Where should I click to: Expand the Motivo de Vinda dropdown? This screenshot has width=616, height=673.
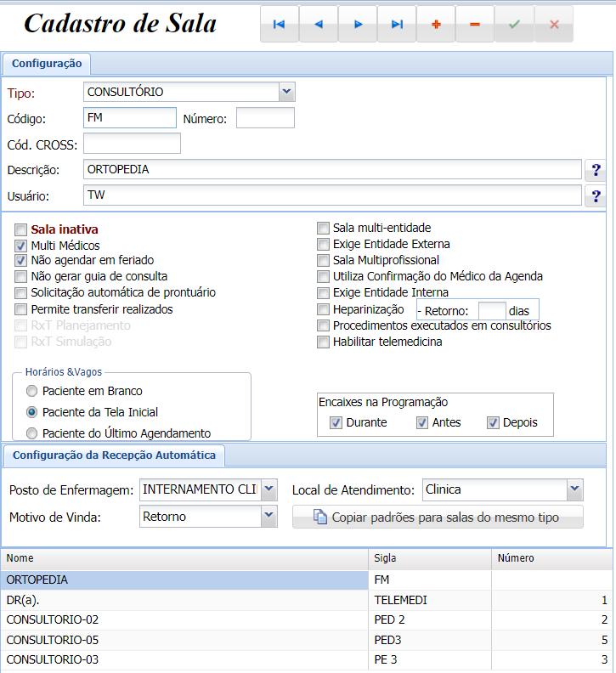pyautogui.click(x=269, y=517)
